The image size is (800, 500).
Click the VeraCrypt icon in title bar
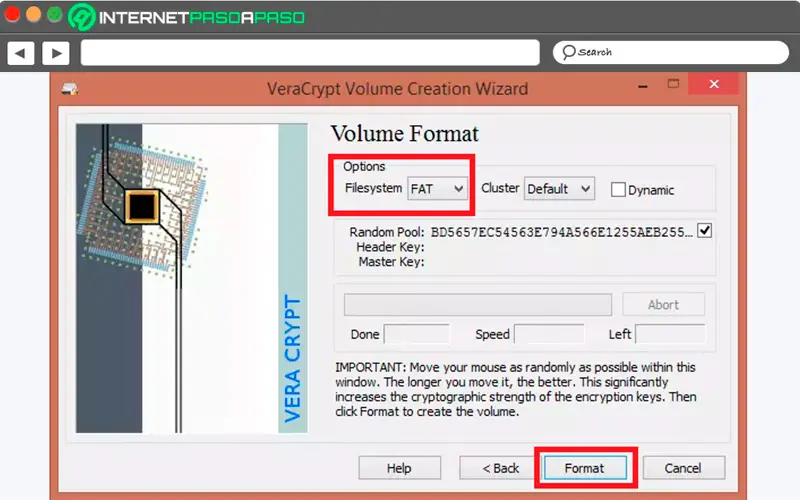point(69,89)
